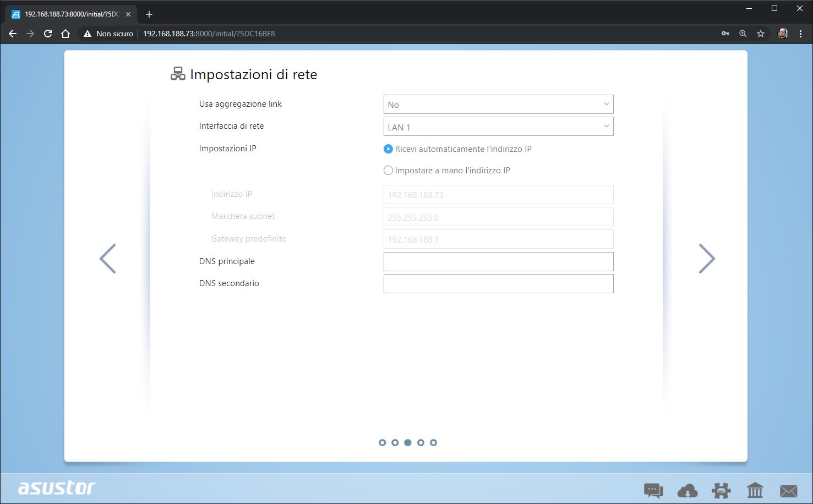
Task: Go to previous setup page arrow
Action: [108, 259]
